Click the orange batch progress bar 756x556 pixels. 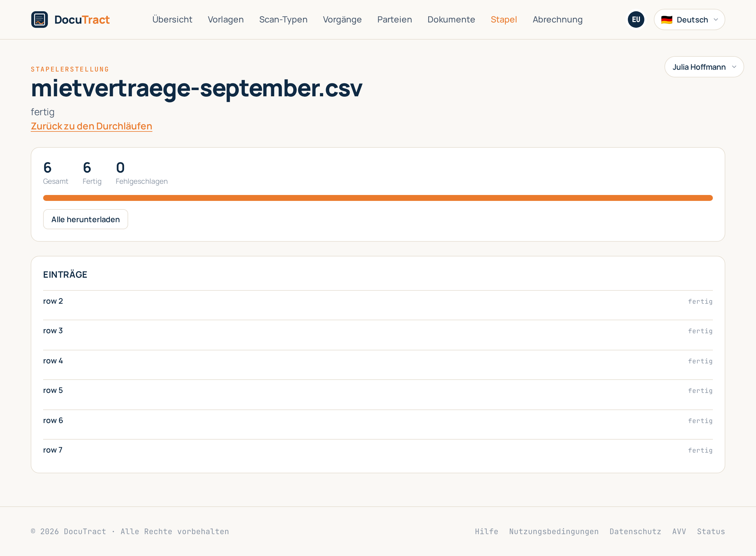(x=378, y=198)
